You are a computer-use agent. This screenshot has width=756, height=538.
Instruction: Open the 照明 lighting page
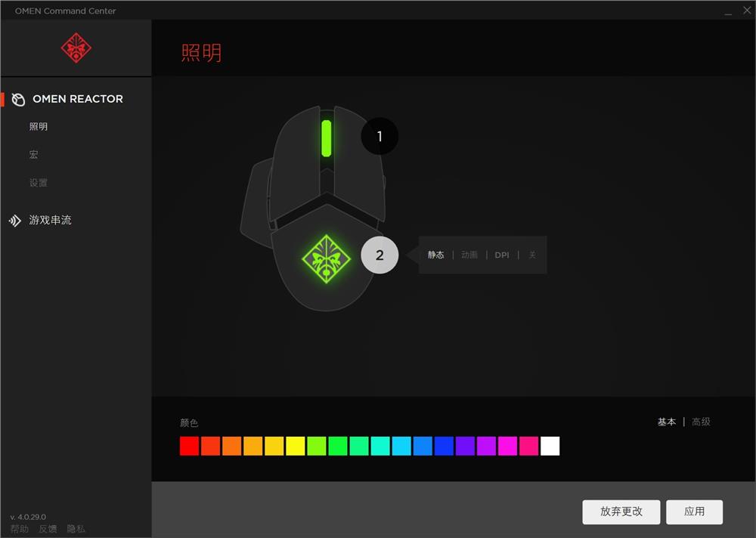point(39,126)
